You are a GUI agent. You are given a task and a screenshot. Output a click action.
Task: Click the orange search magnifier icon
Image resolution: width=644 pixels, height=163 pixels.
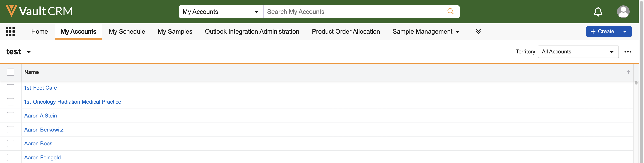(450, 12)
